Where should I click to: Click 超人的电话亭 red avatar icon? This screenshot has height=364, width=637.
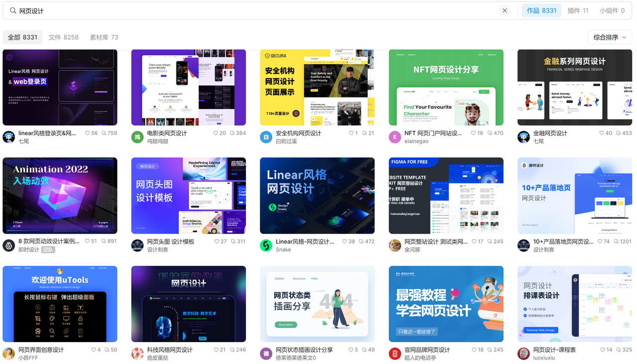(395, 354)
